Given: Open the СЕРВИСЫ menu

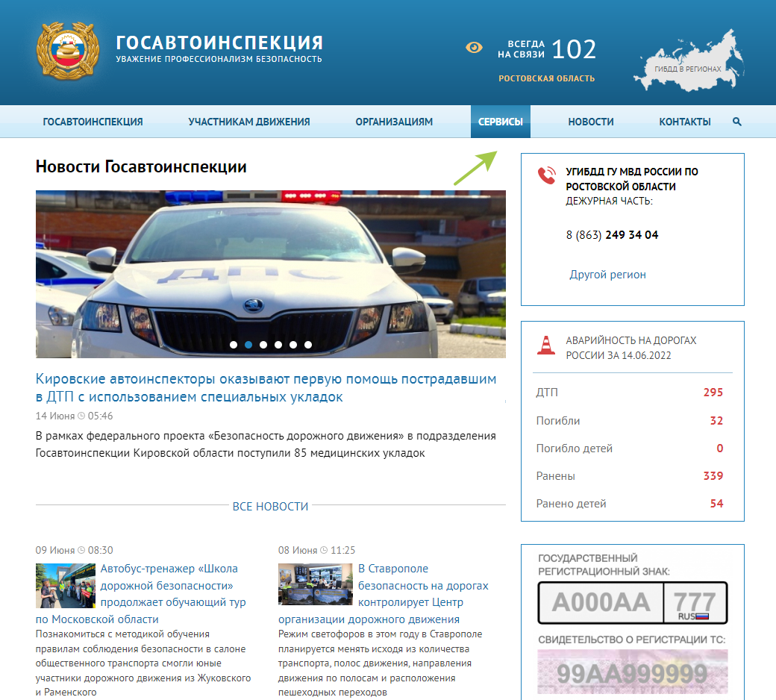Looking at the screenshot, I should pos(500,121).
